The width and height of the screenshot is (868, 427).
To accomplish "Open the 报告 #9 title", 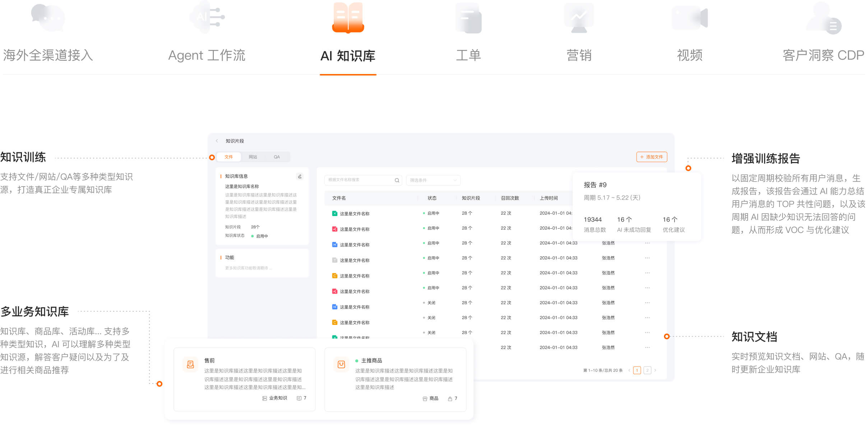I will pyautogui.click(x=595, y=185).
